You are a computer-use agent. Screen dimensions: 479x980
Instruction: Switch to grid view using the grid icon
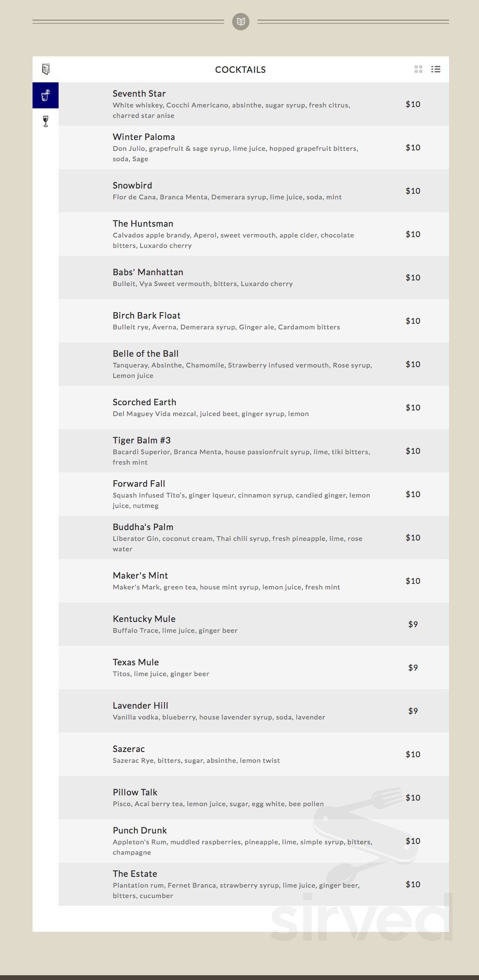[x=418, y=69]
